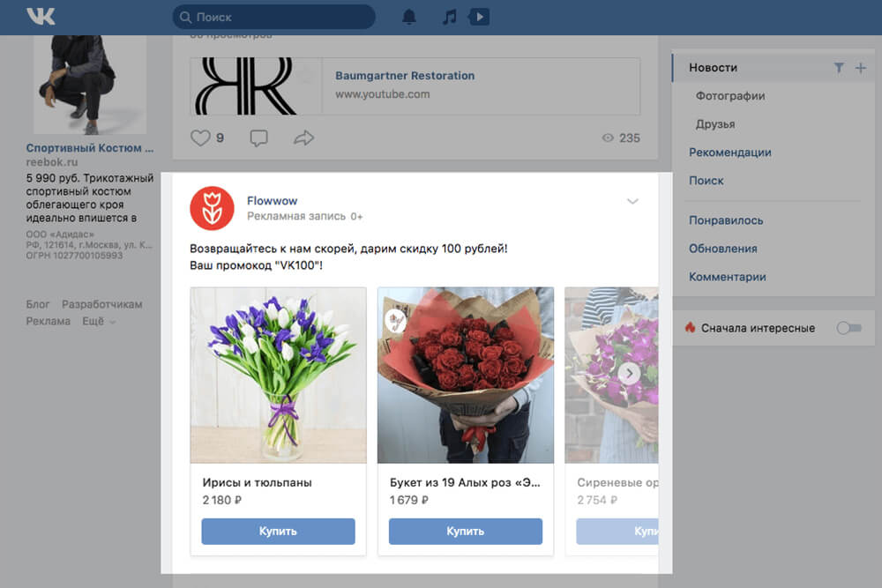The width and height of the screenshot is (882, 588).
Task: Open the Baumgartner Restoration video thumbnail
Action: point(256,86)
